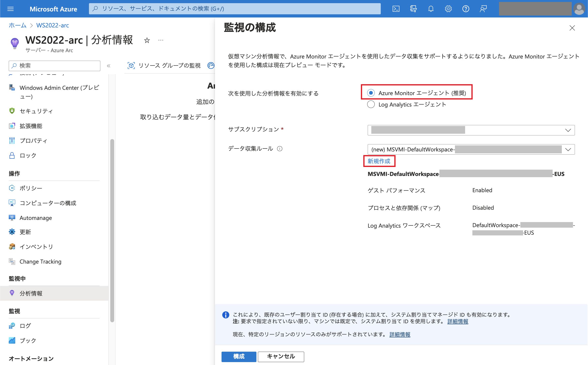Click the logs (ログ) icon
Screen dimensions: 588x365
12,326
